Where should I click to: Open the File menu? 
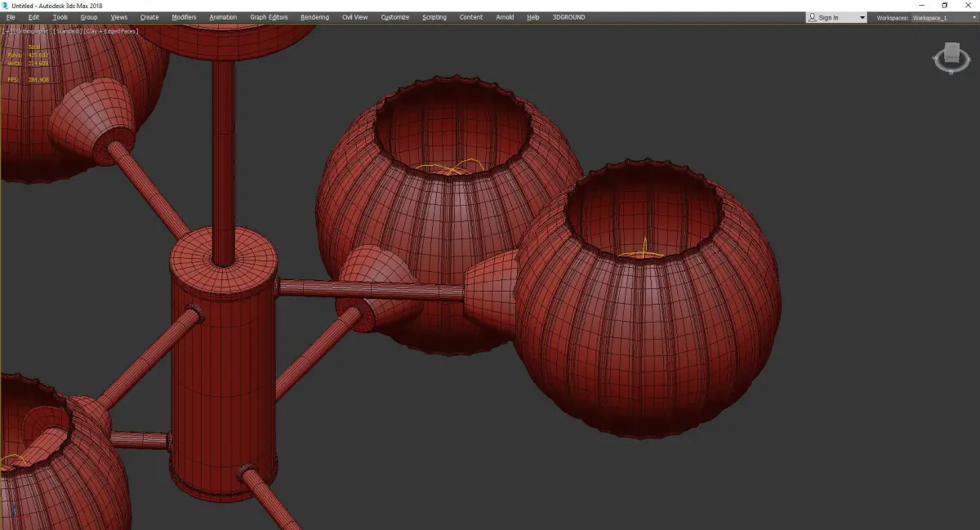(11, 17)
